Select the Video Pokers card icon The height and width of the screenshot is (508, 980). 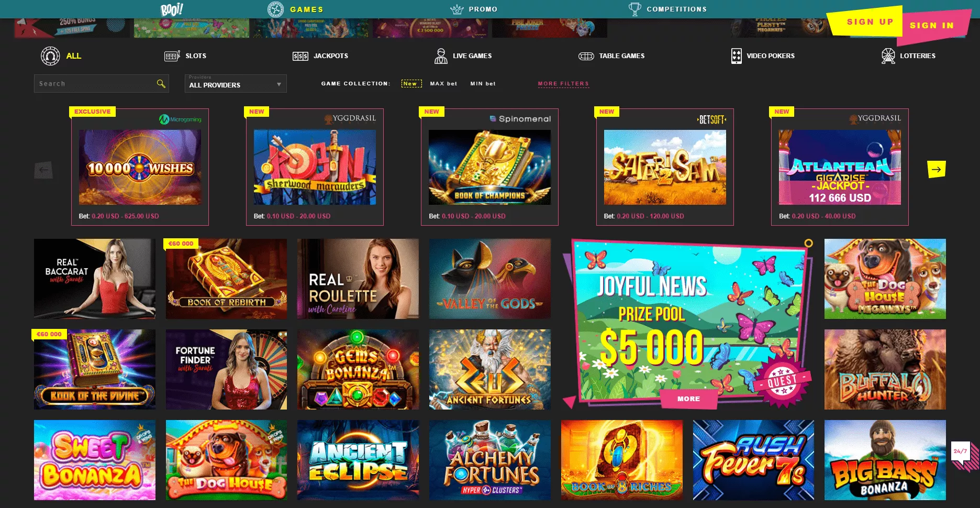pos(736,56)
